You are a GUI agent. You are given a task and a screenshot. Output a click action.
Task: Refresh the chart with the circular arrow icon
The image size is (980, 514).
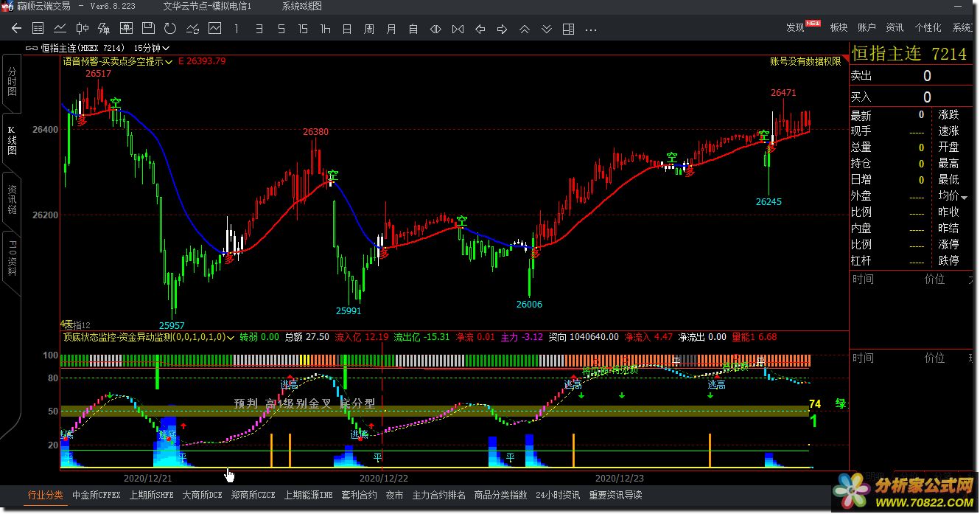(170, 29)
